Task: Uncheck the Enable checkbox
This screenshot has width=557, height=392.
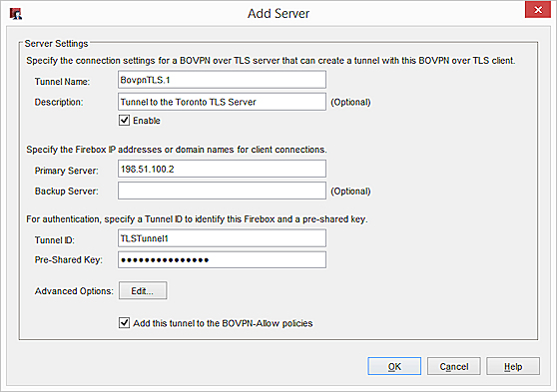Action: click(x=124, y=121)
